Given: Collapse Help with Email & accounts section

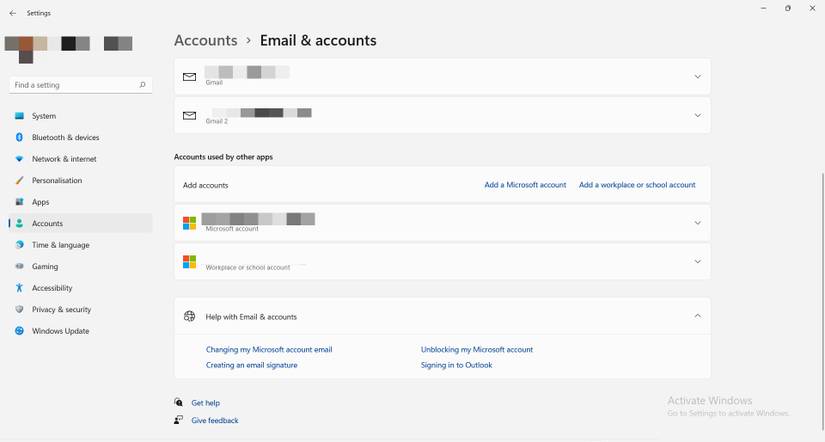Looking at the screenshot, I should (x=698, y=316).
